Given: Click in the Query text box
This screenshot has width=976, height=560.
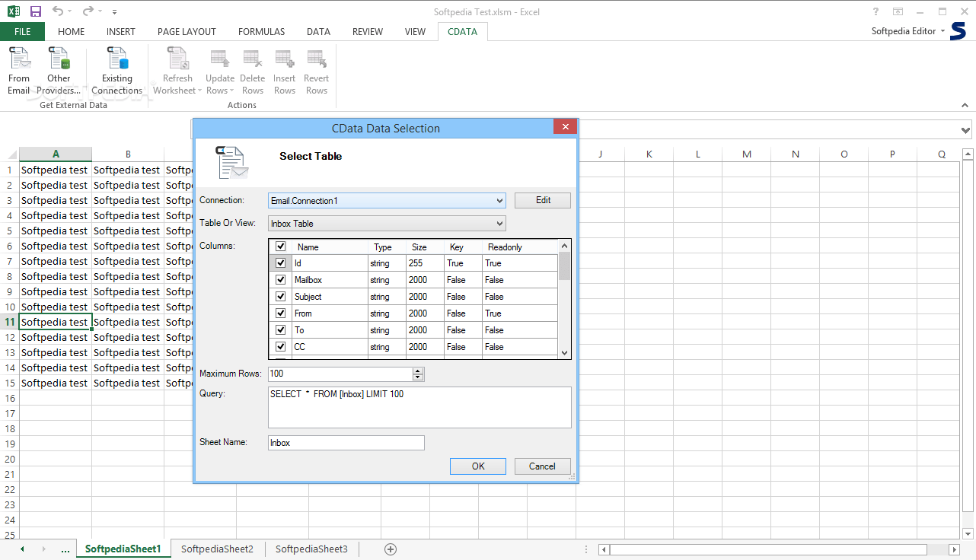Looking at the screenshot, I should click(x=419, y=407).
